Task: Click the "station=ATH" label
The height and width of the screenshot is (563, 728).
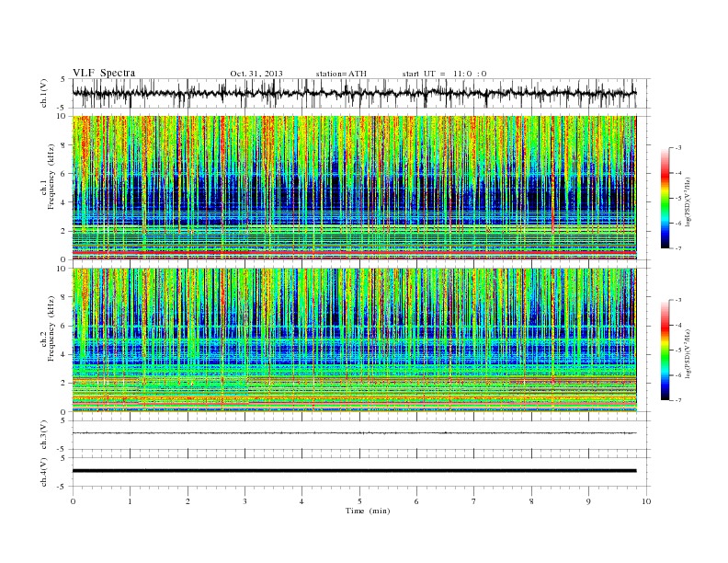Action: [x=341, y=74]
